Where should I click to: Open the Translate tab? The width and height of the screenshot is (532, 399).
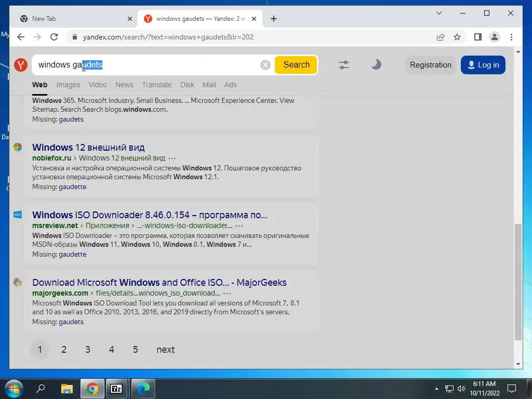[x=157, y=85]
